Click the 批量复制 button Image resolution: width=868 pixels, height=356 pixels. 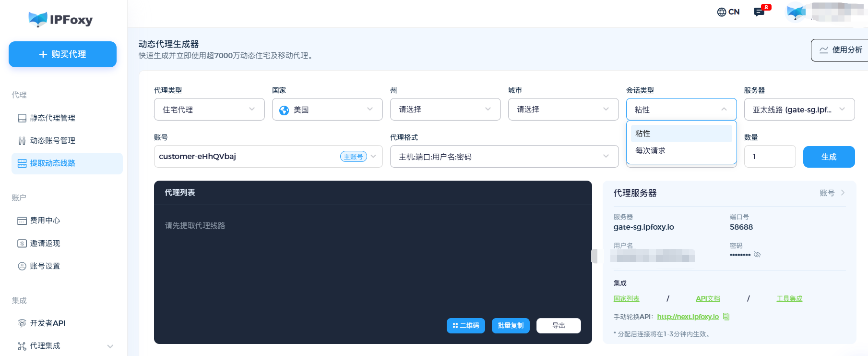click(511, 326)
